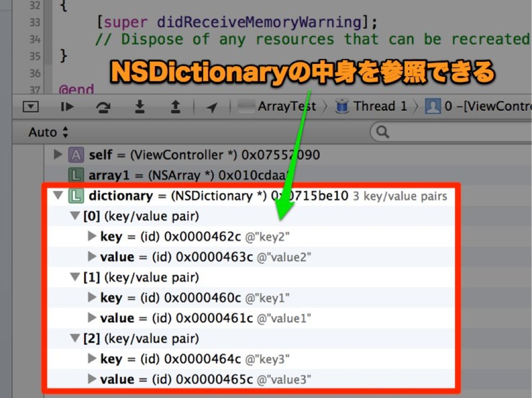The height and width of the screenshot is (398, 532).
Task: Click the stack frame person icon
Action: 433,106
